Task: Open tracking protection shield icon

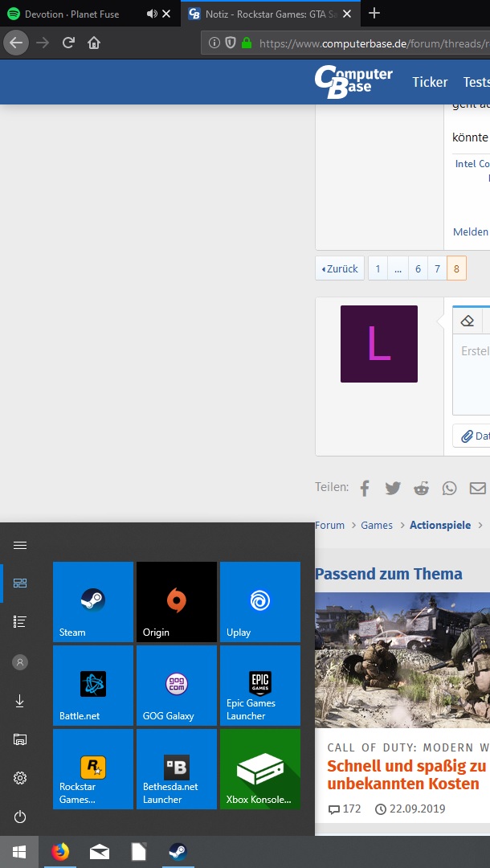Action: (x=231, y=43)
